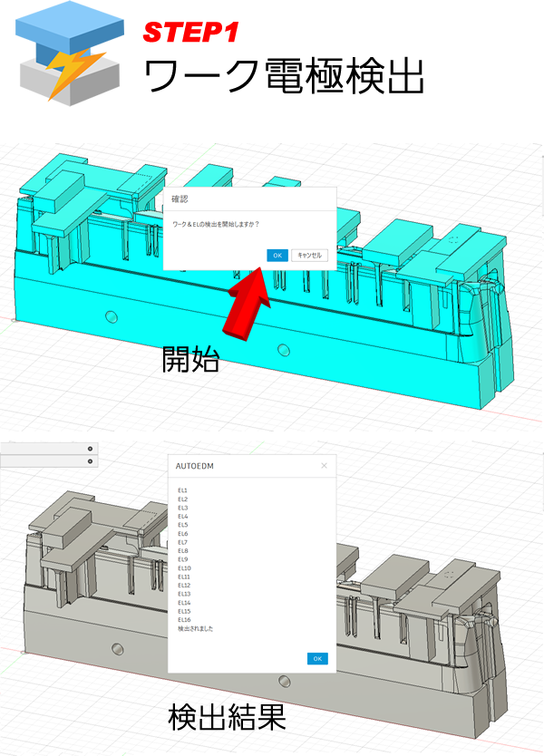Click the round icon on lower collapsed panel

(90, 461)
